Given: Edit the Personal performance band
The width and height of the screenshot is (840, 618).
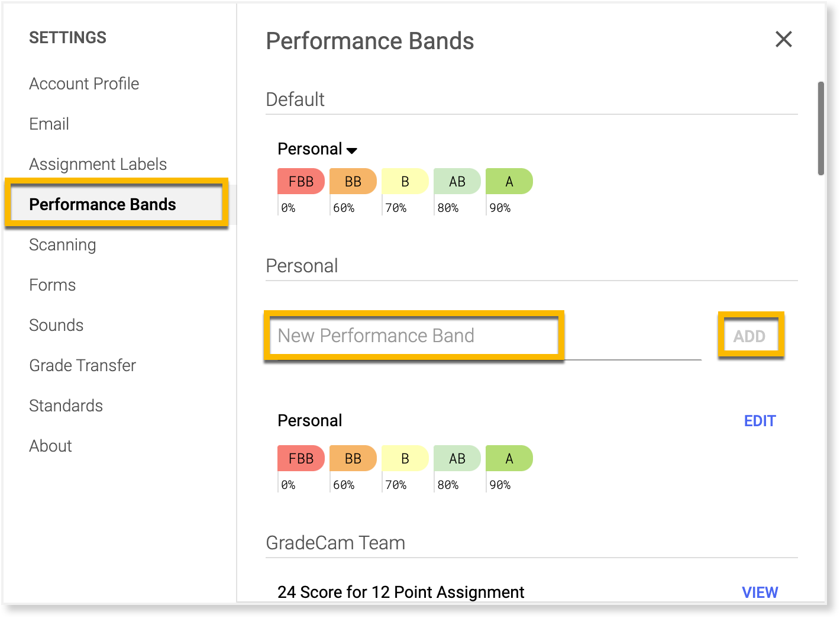Looking at the screenshot, I should tap(760, 421).
